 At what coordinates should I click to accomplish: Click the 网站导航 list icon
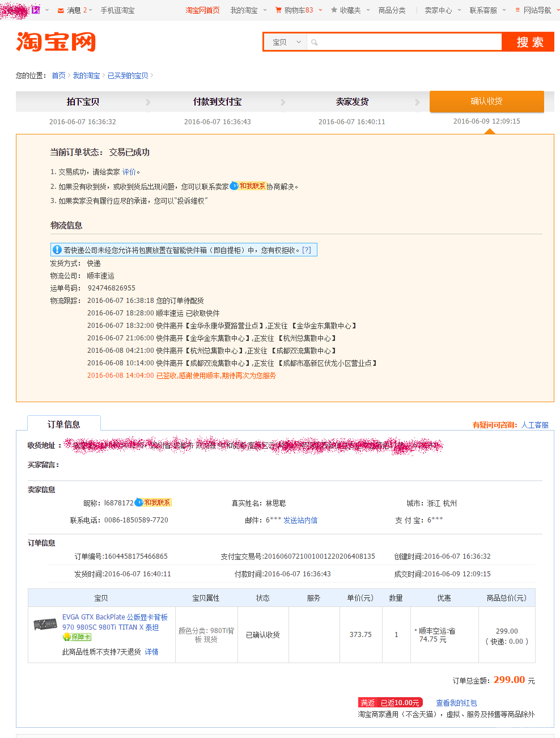[517, 10]
